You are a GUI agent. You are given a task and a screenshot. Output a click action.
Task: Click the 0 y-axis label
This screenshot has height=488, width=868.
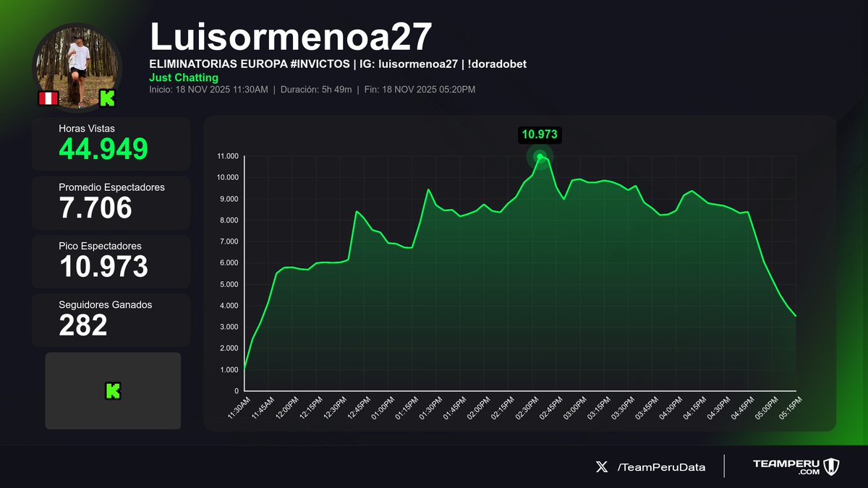(237, 391)
